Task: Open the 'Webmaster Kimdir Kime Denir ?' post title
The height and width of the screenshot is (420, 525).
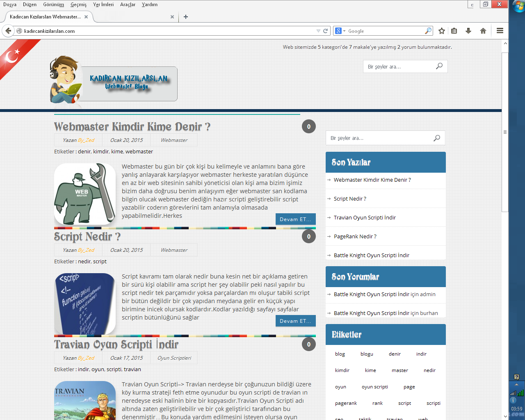Action: (x=132, y=126)
